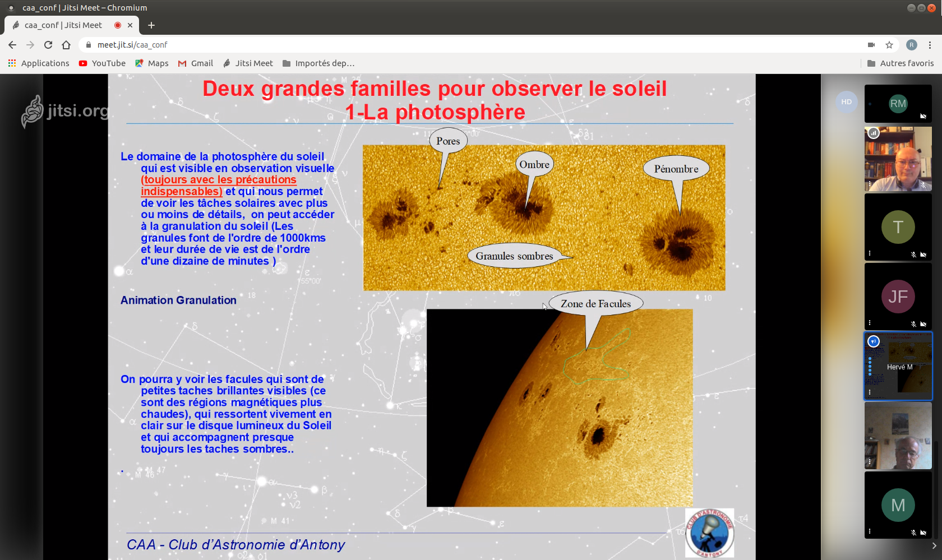Open camera permission indicator in address bar
This screenshot has height=560, width=942.
point(871,45)
